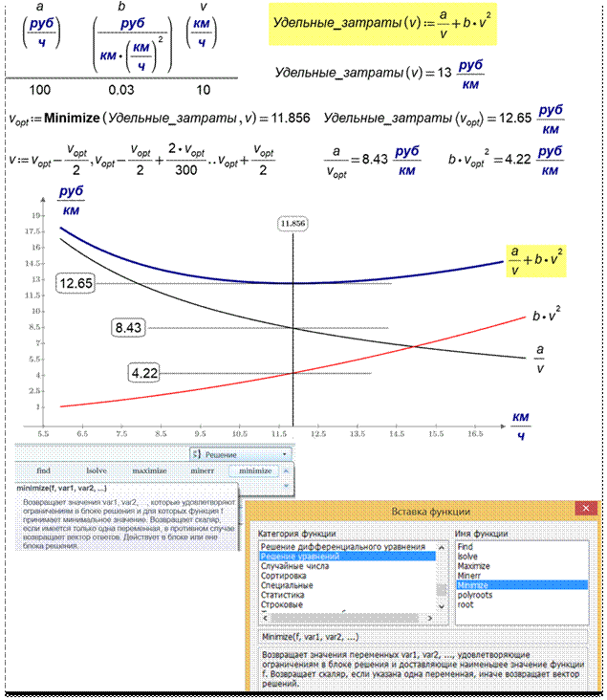This screenshot has width=607, height=700.
Task: Select lsolve in function name list
Action: click(x=466, y=557)
